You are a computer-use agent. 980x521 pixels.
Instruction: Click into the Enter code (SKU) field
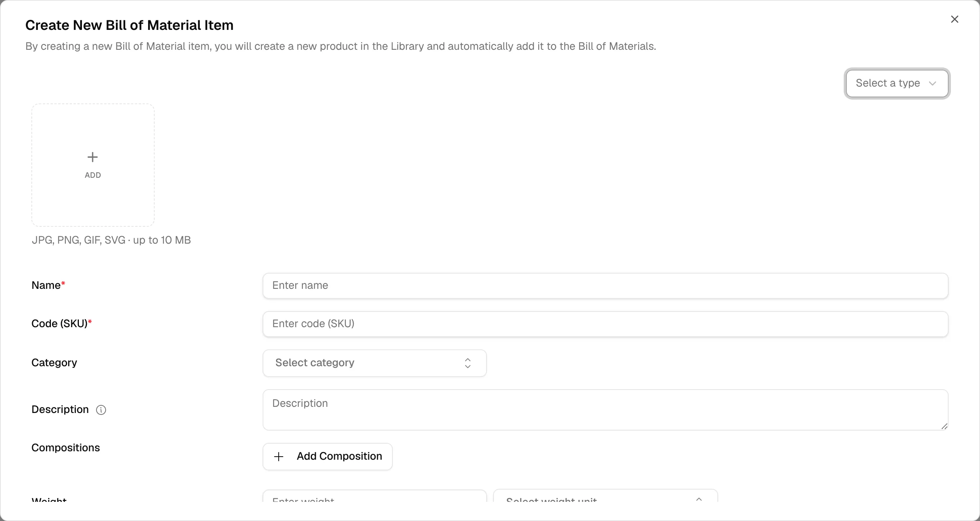pyautogui.click(x=605, y=324)
